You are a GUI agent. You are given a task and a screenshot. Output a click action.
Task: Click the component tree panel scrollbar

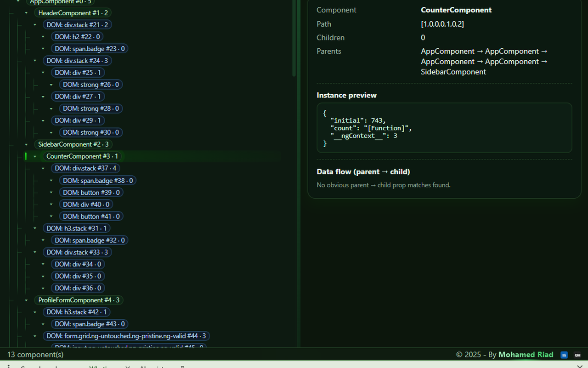(294, 38)
